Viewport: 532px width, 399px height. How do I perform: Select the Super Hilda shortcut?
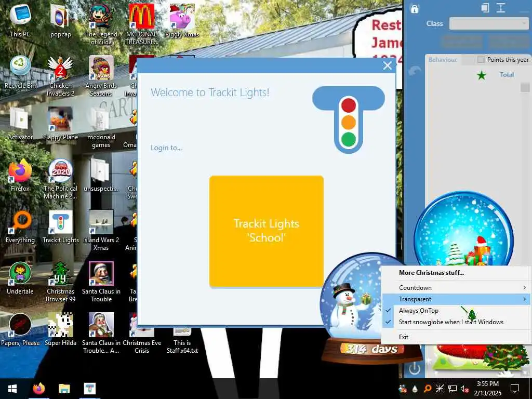[x=60, y=329]
